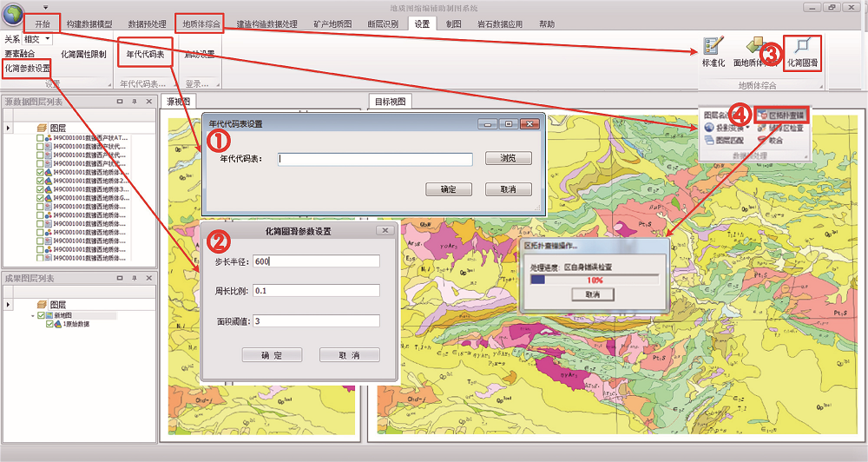Expand the row arrow in source layer list
The height and width of the screenshot is (462, 868).
(8, 128)
